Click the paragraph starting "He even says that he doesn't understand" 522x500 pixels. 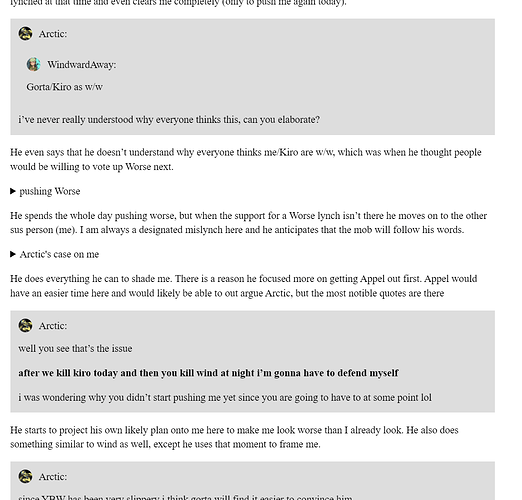(x=246, y=159)
